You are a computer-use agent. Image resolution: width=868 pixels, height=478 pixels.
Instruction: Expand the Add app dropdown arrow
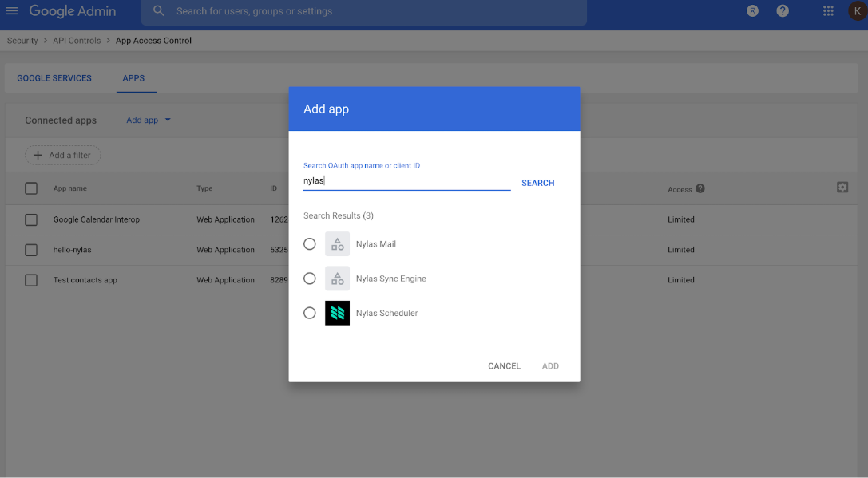pyautogui.click(x=168, y=120)
